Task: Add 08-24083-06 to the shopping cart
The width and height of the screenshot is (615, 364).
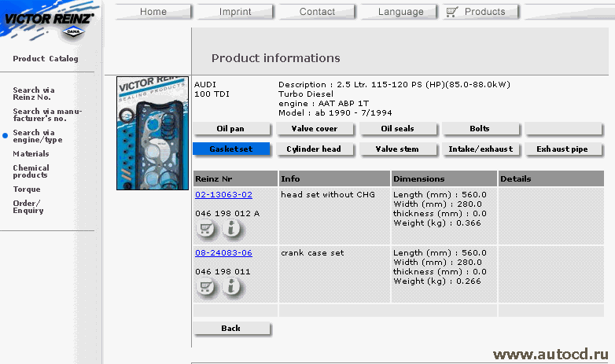Action: click(x=205, y=287)
